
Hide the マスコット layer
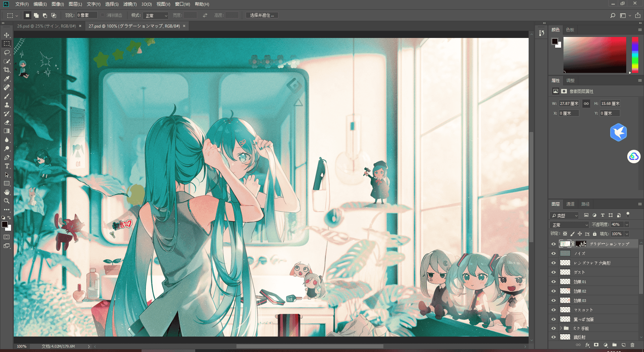(554, 310)
